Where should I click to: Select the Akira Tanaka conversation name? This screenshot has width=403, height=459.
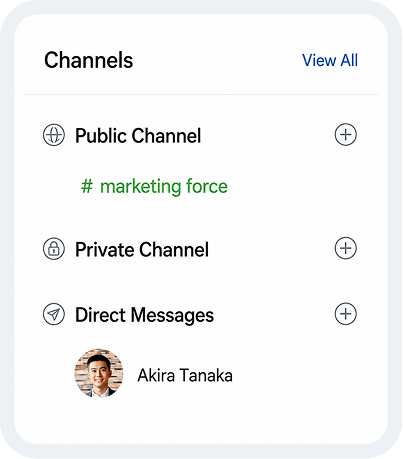coord(185,375)
